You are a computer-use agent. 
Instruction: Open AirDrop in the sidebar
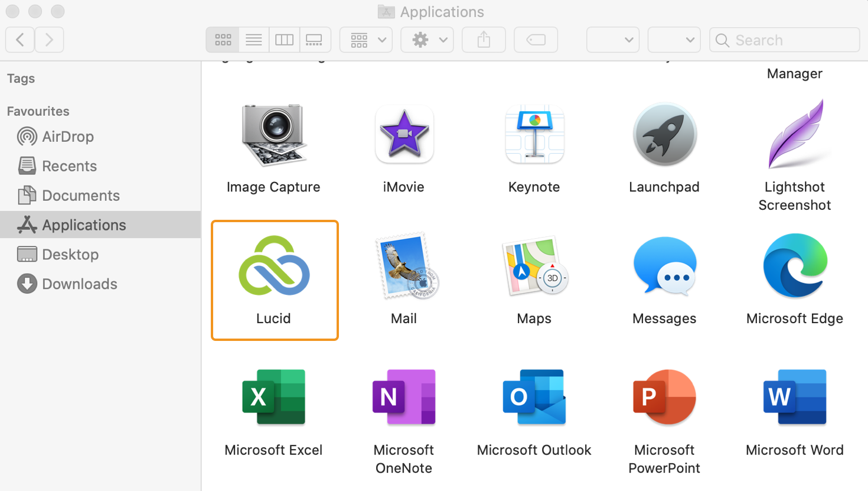pos(100,136)
